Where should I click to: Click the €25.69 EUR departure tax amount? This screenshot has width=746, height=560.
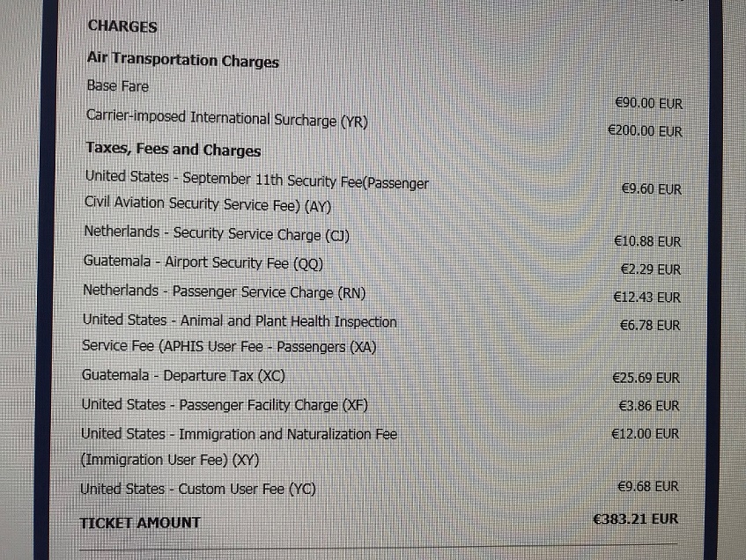click(646, 378)
